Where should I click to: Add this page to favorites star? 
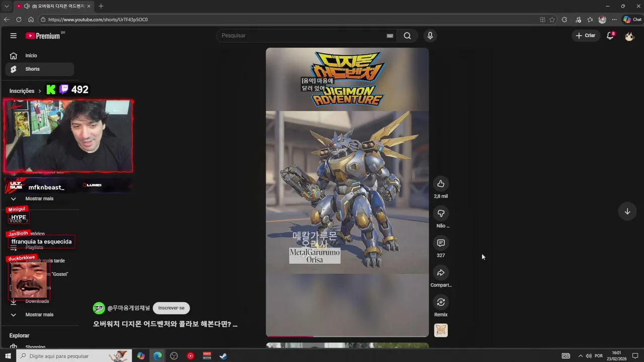click(x=552, y=20)
